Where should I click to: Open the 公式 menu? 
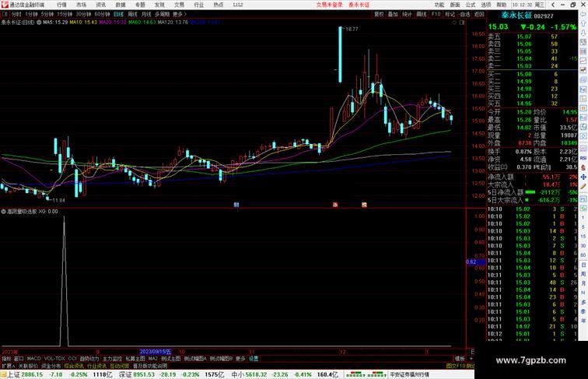(471, 5)
